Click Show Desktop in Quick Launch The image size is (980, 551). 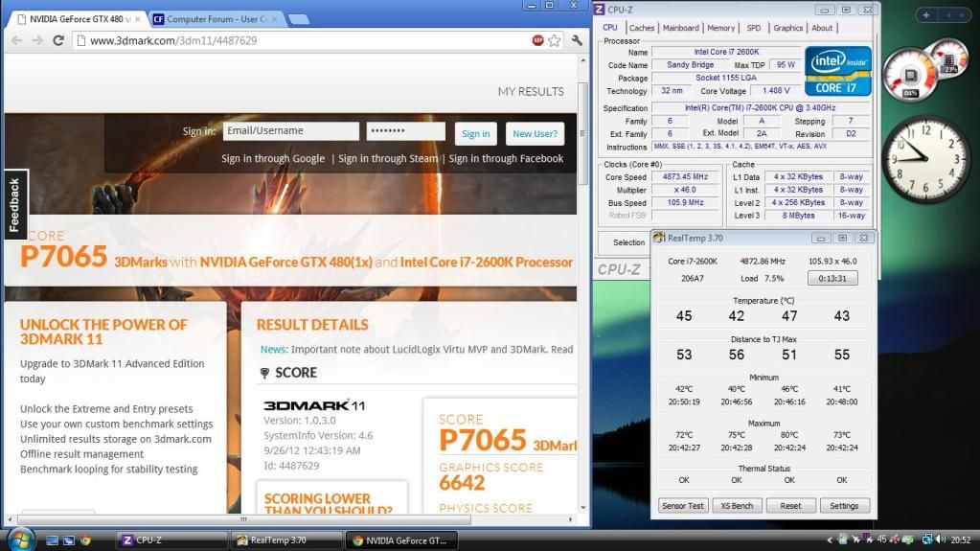point(52,540)
